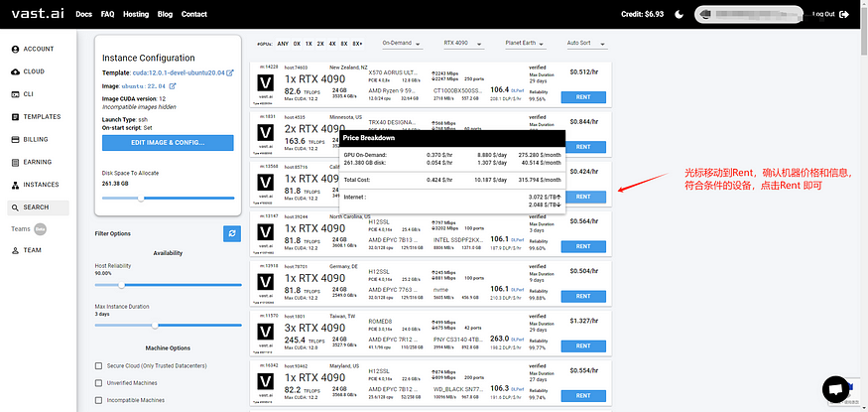Open the CLI sidebar icon

pos(15,94)
